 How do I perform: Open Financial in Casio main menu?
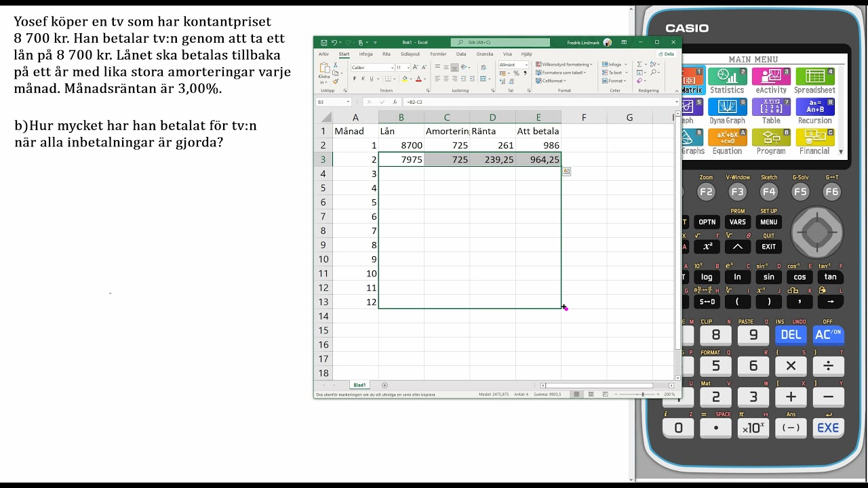[815, 142]
